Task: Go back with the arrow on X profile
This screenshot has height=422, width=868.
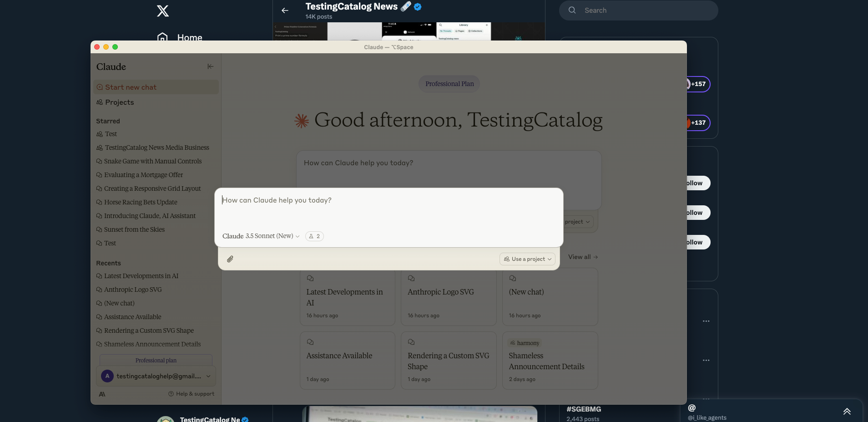Action: point(285,10)
